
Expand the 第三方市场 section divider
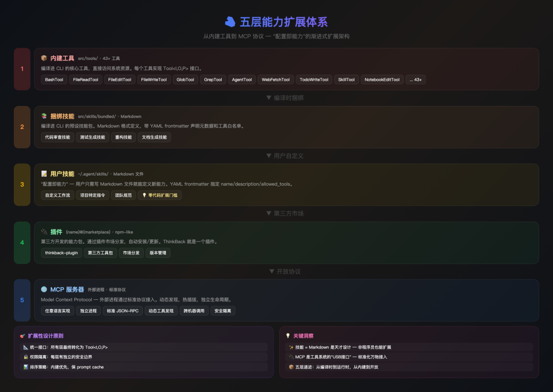pos(284,214)
